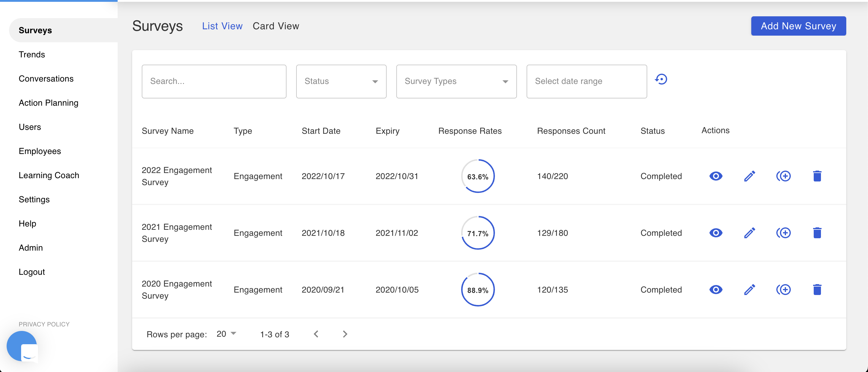
Task: Open the Employees page
Action: pyautogui.click(x=40, y=151)
